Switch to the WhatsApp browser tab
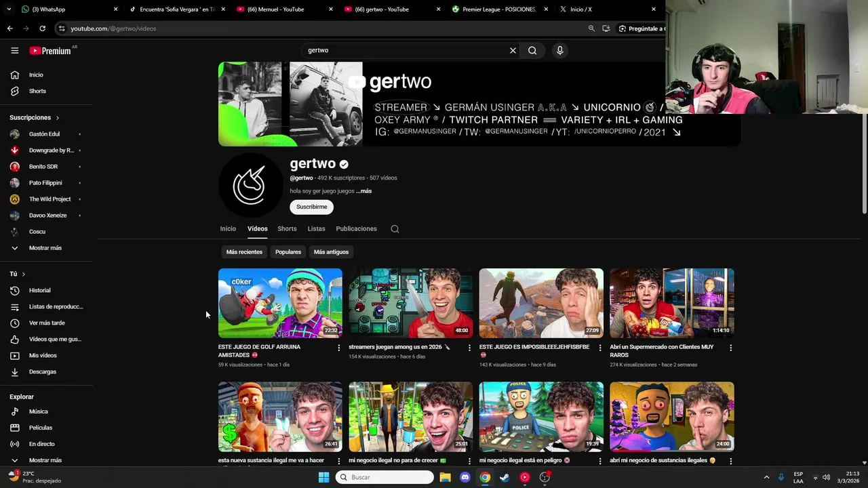Image resolution: width=868 pixels, height=488 pixels. point(68,9)
